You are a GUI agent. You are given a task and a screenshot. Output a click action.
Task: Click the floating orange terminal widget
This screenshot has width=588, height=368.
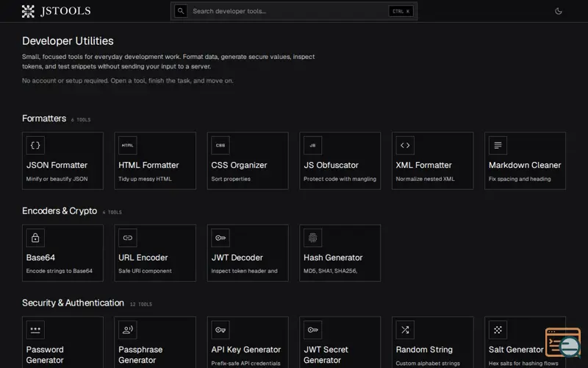coord(563,342)
